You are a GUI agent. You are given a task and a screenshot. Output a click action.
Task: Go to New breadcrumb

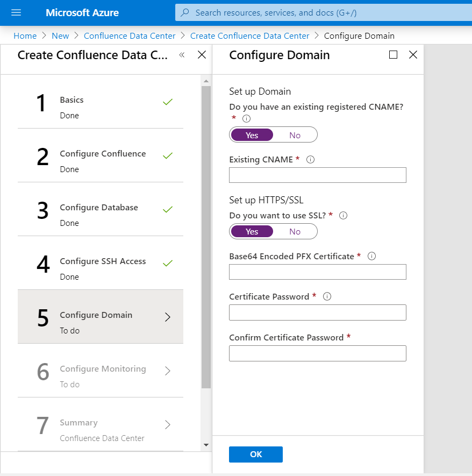coord(60,36)
